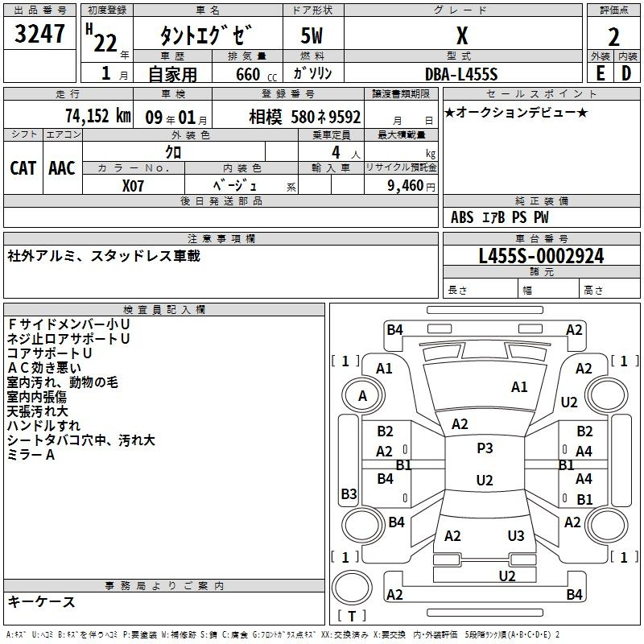The height and width of the screenshot is (644, 644).
Task: Click the roof damage mark "P3"
Action: pos(485,448)
